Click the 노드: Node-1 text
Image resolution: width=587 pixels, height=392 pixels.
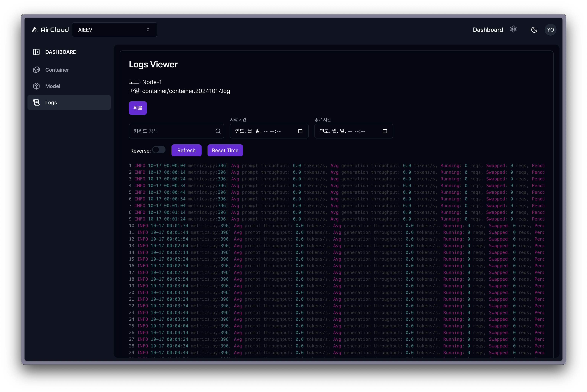(x=145, y=82)
